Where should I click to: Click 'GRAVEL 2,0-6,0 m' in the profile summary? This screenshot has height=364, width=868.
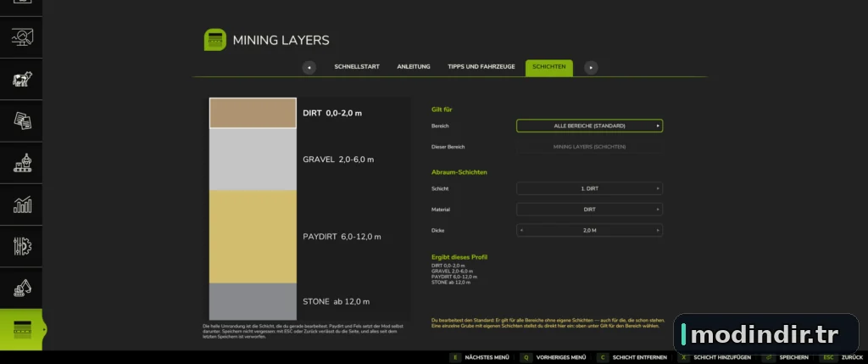pyautogui.click(x=453, y=271)
